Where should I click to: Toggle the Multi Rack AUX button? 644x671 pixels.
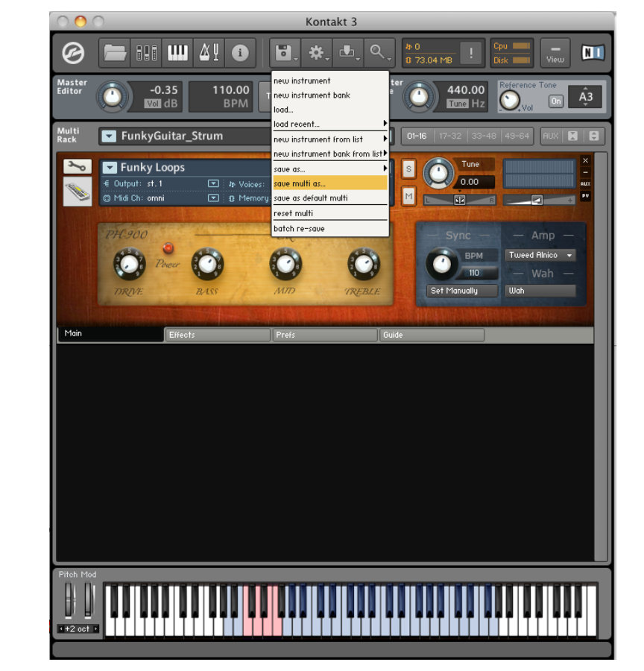(550, 136)
